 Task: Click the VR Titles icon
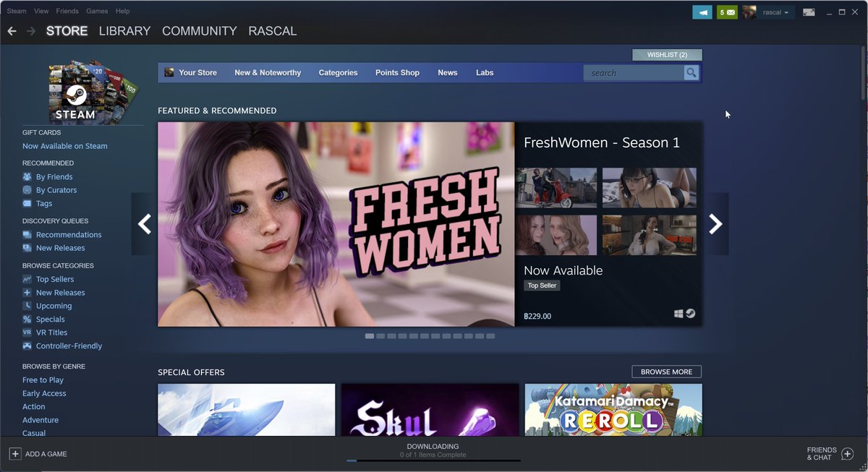point(27,332)
